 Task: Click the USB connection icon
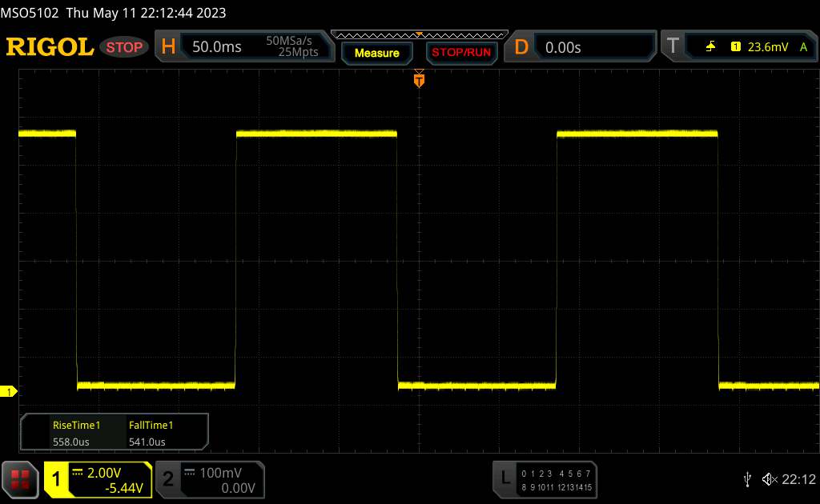pos(747,479)
